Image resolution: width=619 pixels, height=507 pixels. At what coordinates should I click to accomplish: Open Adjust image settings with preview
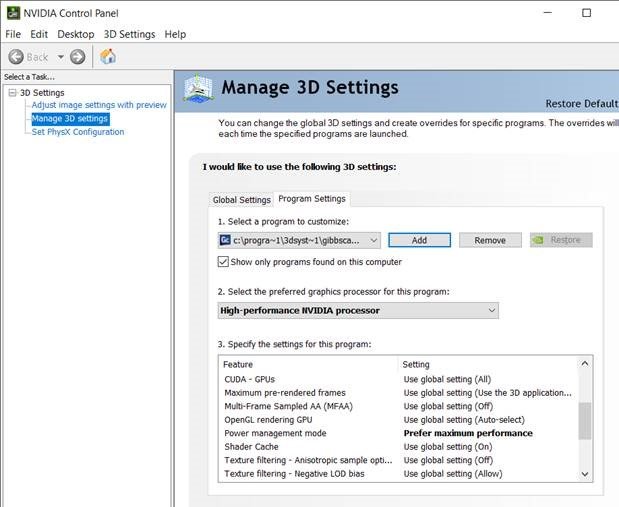pyautogui.click(x=99, y=105)
